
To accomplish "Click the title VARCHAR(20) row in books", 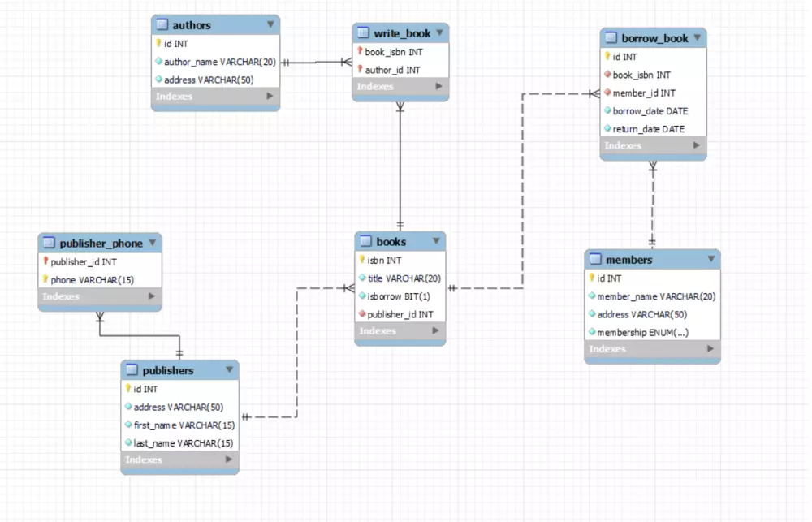I will (x=400, y=278).
